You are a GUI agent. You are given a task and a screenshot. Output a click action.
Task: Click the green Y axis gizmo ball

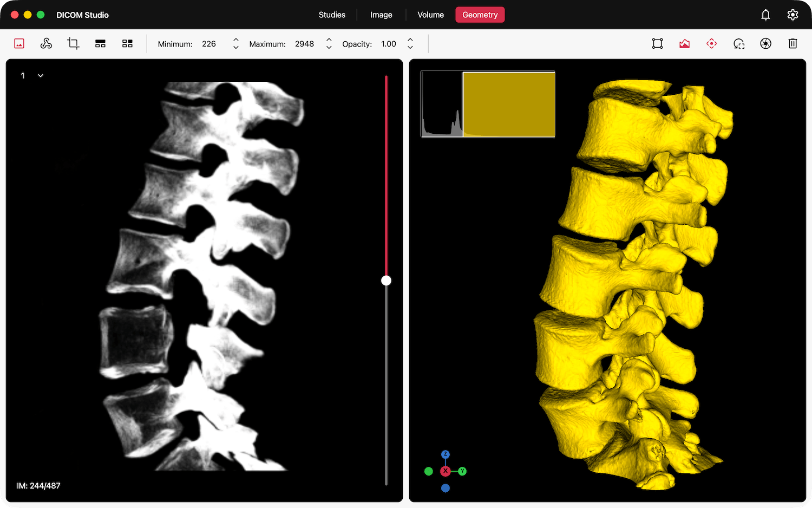(462, 471)
